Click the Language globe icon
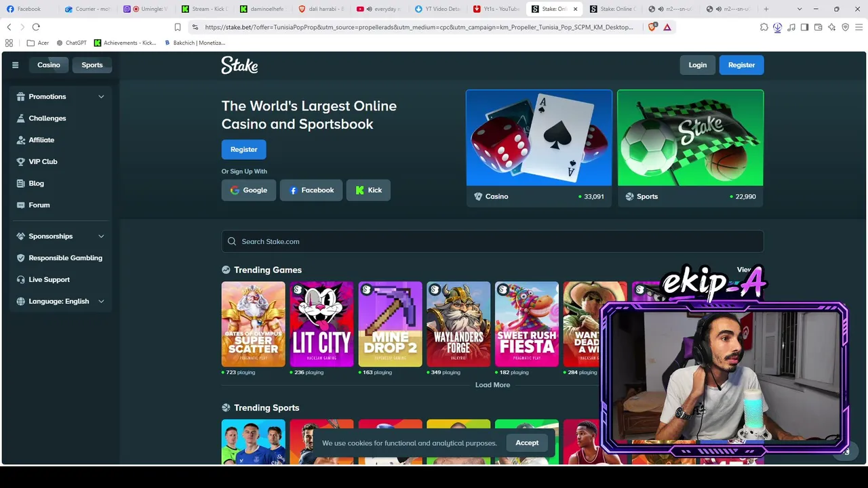868x488 pixels. tap(20, 301)
